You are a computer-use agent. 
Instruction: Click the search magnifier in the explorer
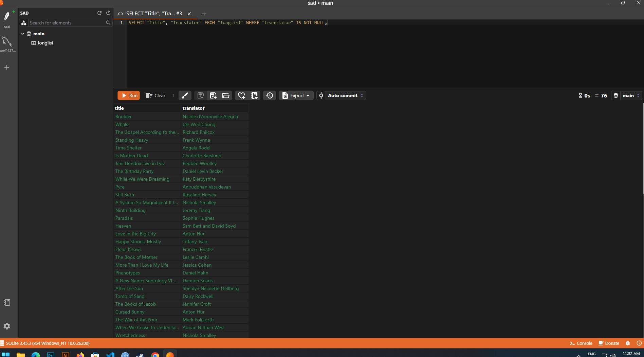tap(108, 23)
